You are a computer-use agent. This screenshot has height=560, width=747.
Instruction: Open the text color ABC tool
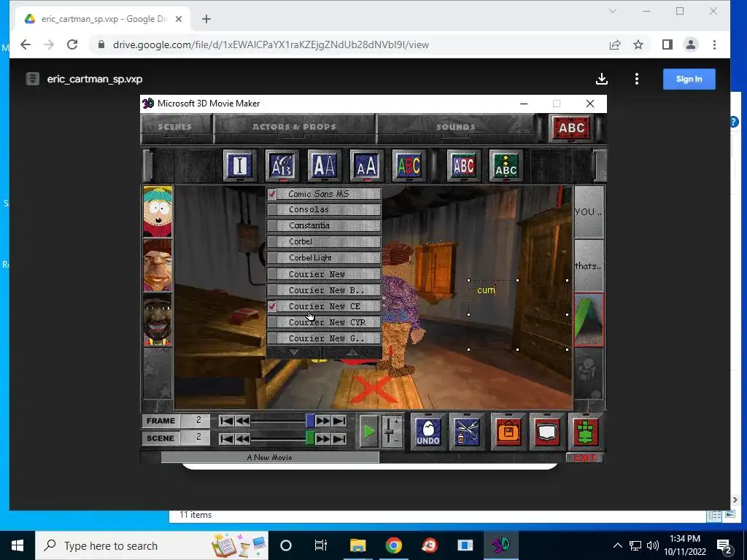[x=409, y=166]
